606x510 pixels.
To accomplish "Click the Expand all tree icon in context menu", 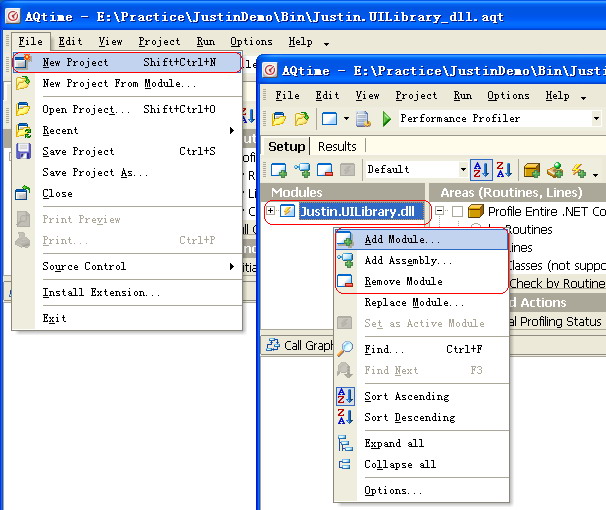I will click(x=345, y=443).
